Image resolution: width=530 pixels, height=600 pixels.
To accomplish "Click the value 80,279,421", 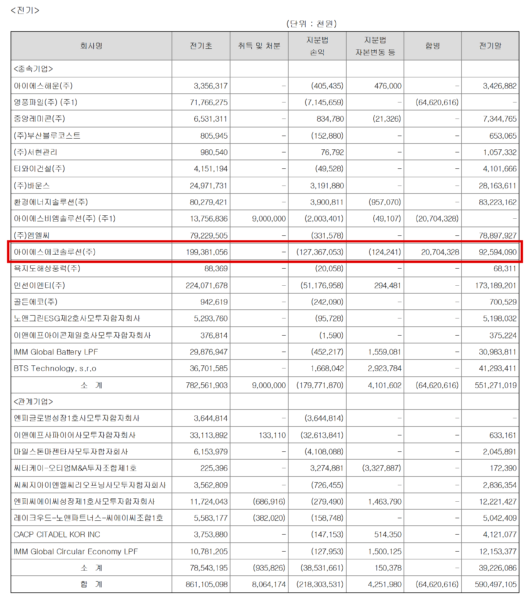I will click(x=209, y=202).
